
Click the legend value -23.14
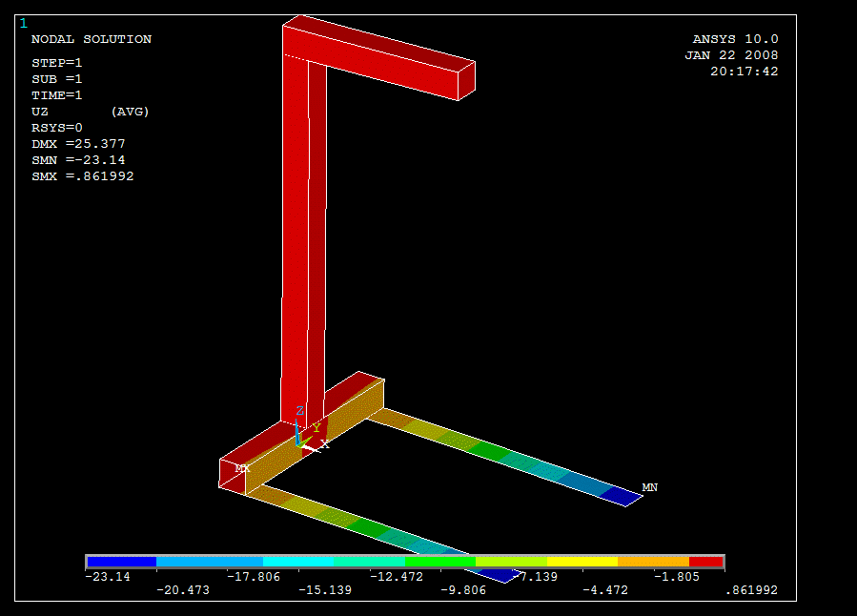click(108, 577)
